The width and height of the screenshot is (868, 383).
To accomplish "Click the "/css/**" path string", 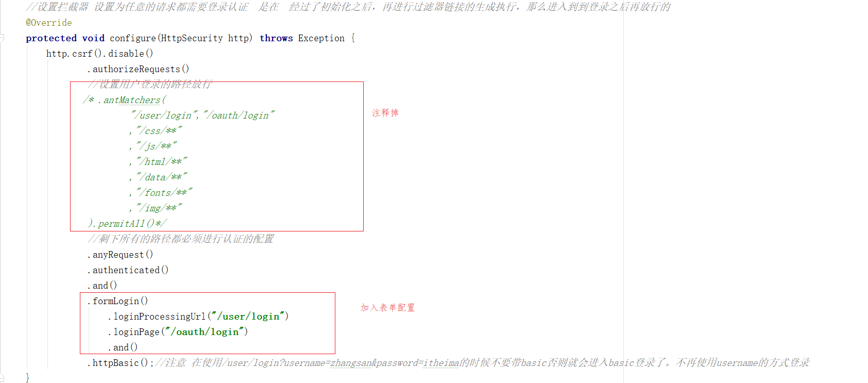I will (x=159, y=131).
